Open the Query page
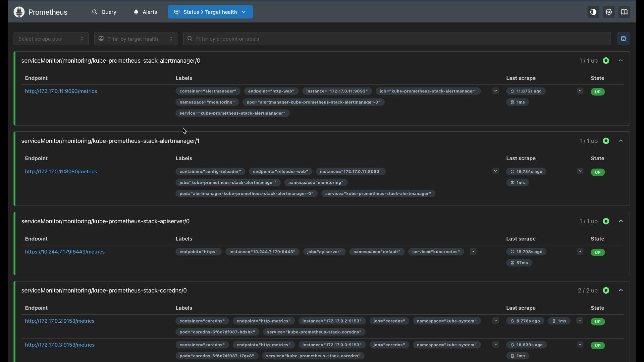 tap(104, 12)
